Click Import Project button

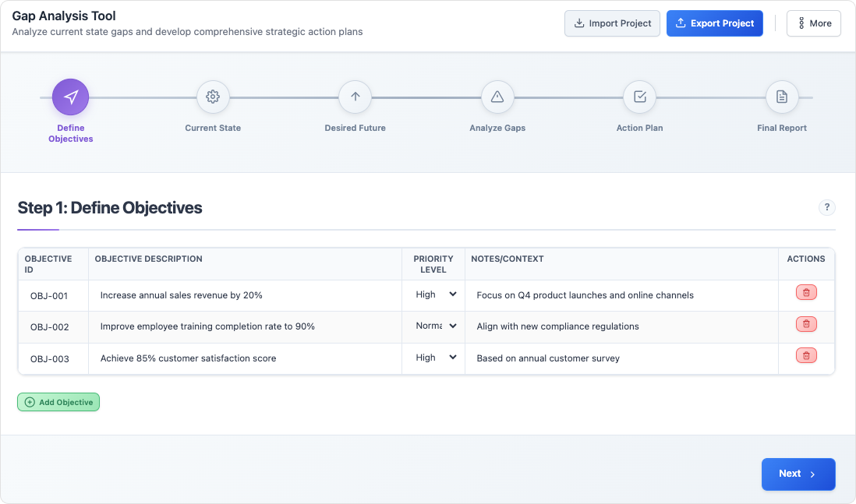tap(612, 23)
